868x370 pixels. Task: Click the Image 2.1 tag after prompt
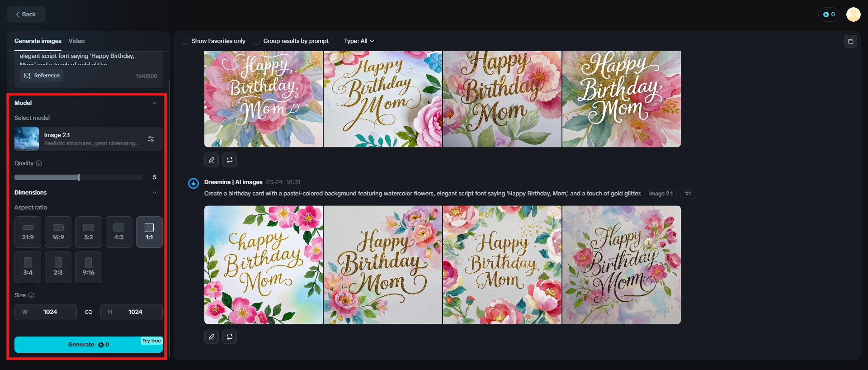coord(661,194)
